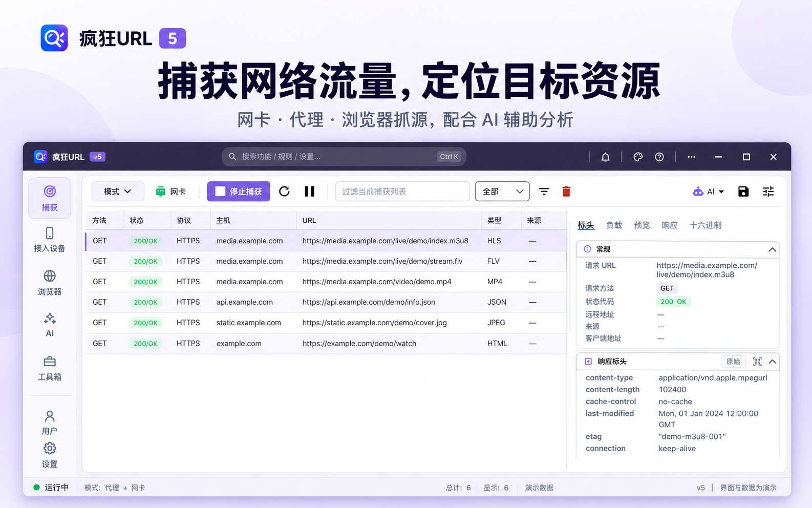The width and height of the screenshot is (812, 508).
Task: Click the expand-view icon in 响应标头 header
Action: point(757,362)
